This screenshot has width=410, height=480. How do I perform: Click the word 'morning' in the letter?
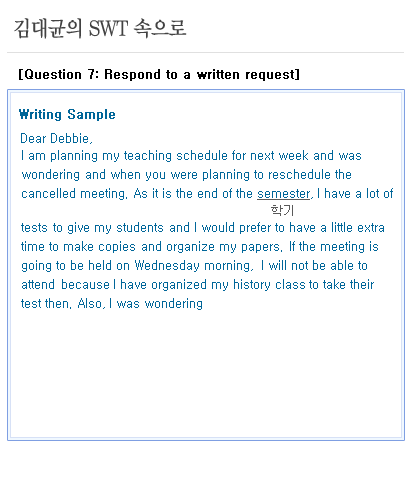[228, 266]
